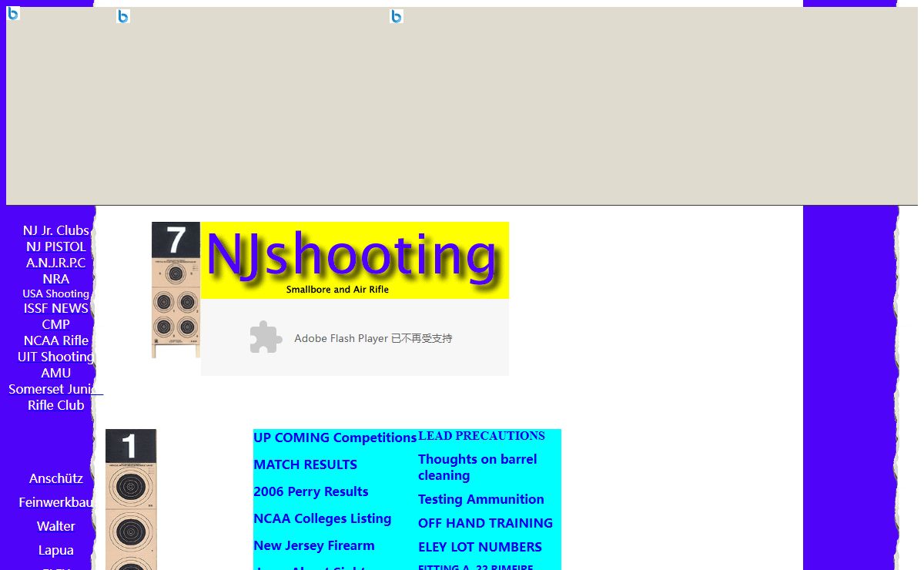
Task: Visit the Anschütz manufacturer link
Action: pyautogui.click(x=55, y=478)
